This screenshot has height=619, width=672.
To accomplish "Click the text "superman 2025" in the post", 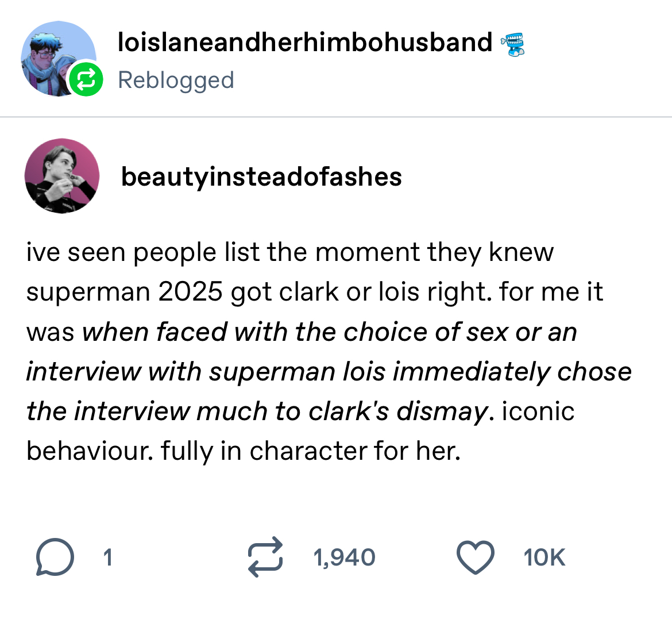I will click(x=124, y=292).
